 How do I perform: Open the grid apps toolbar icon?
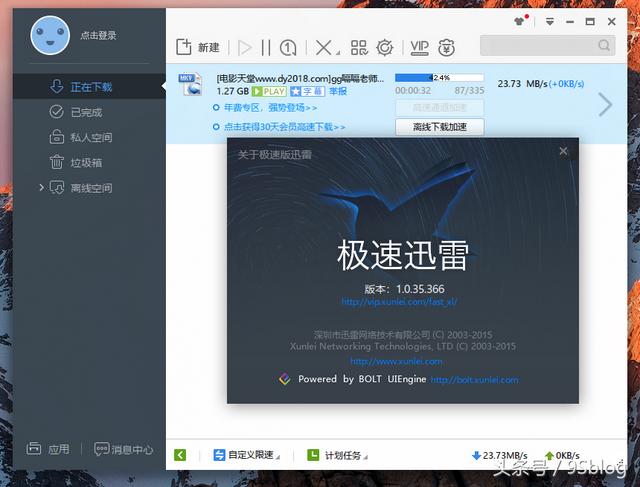(x=359, y=47)
